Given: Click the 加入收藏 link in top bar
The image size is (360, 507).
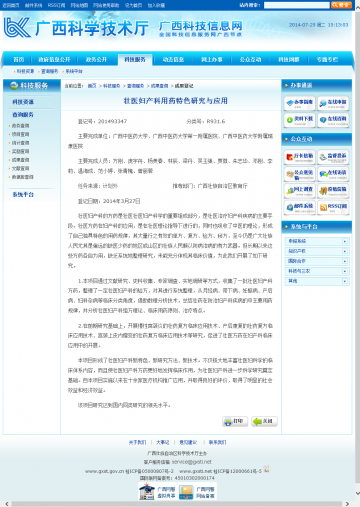Looking at the screenshot, I should pos(156,5).
